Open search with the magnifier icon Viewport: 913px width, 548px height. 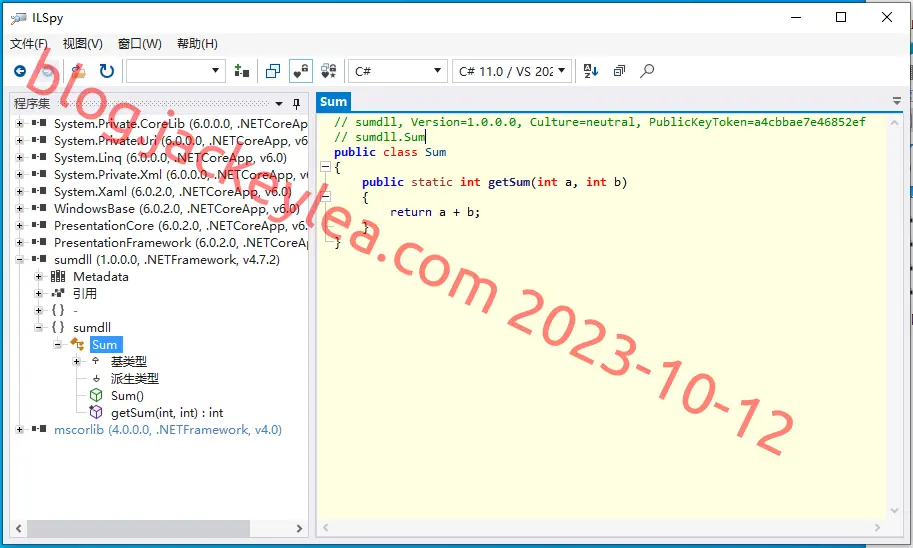[647, 71]
